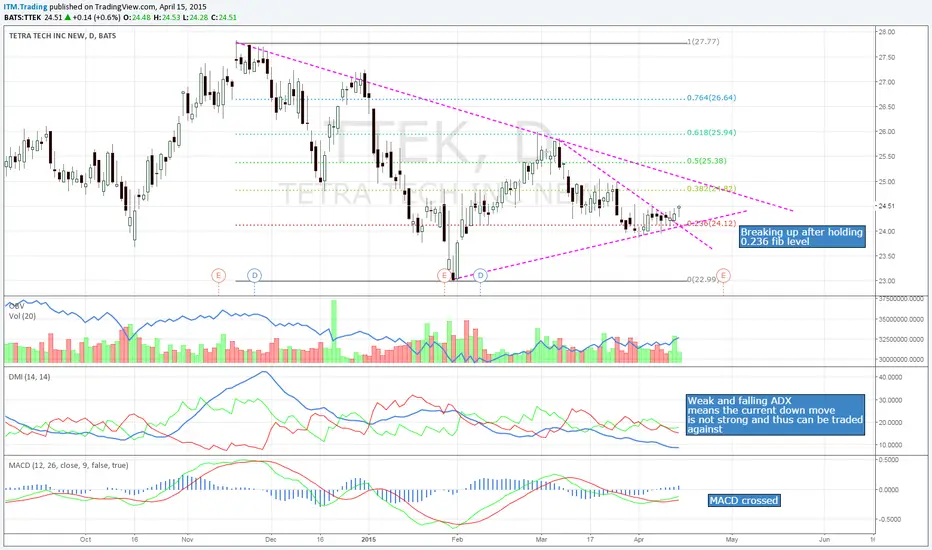This screenshot has width=932, height=550.
Task: Click 26.00 on the price axis
Action: coord(886,132)
